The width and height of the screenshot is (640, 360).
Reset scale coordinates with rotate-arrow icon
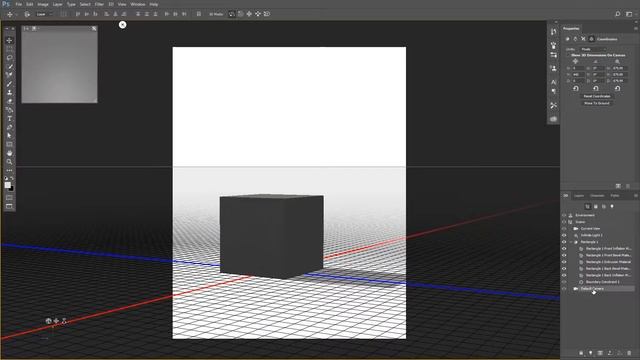[618, 88]
